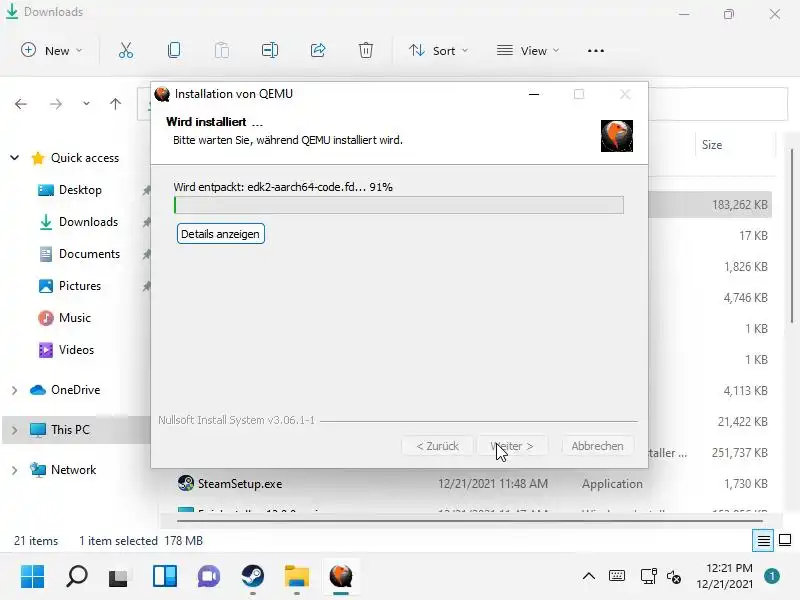This screenshot has height=600, width=800.
Task: Click the QEMU logo in installer header
Action: tap(617, 136)
